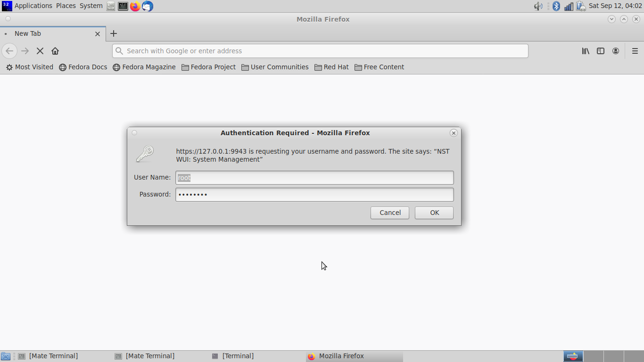Image resolution: width=644 pixels, height=362 pixels.
Task: Focus the Password field
Action: [314, 195]
